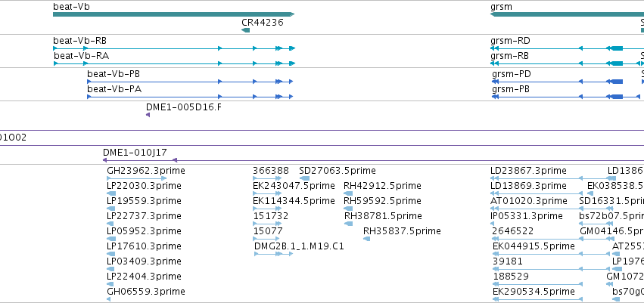This screenshot has height=303, width=644.
Task: Click the LD23867.3prime EST label
Action: click(528, 171)
